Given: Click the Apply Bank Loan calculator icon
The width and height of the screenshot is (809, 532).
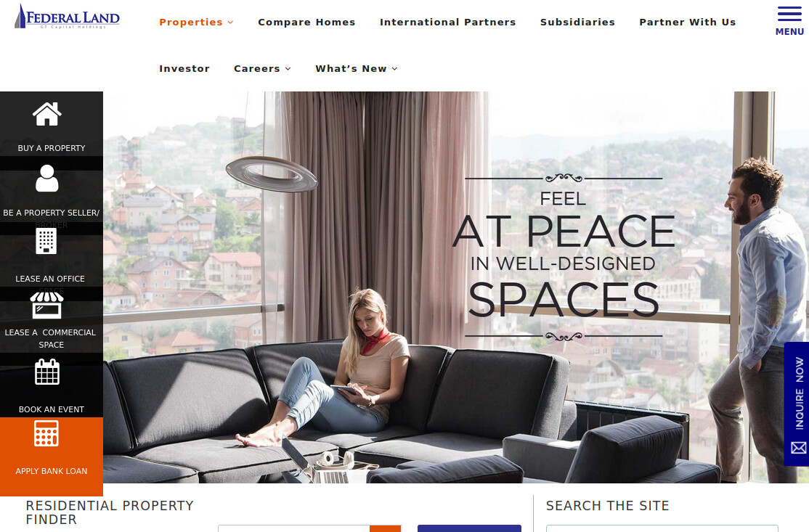Looking at the screenshot, I should coord(46,433).
